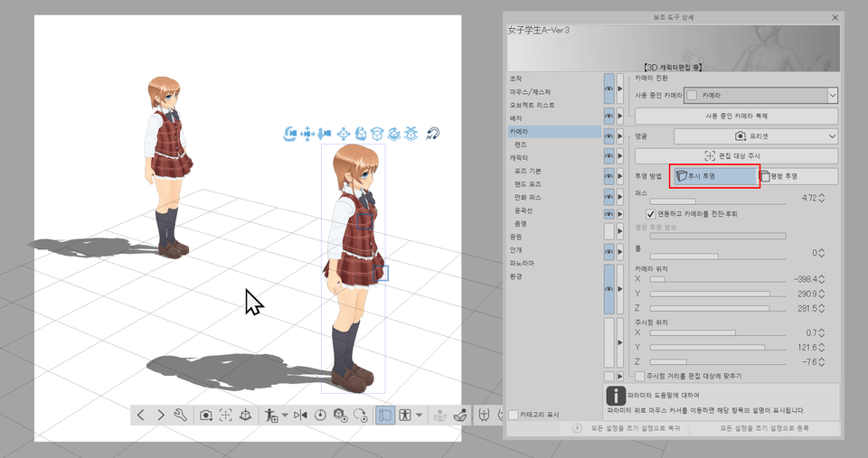868x458 pixels.
Task: Toggle eye for 사용 중인 카메라 row
Action: pyautogui.click(x=609, y=89)
